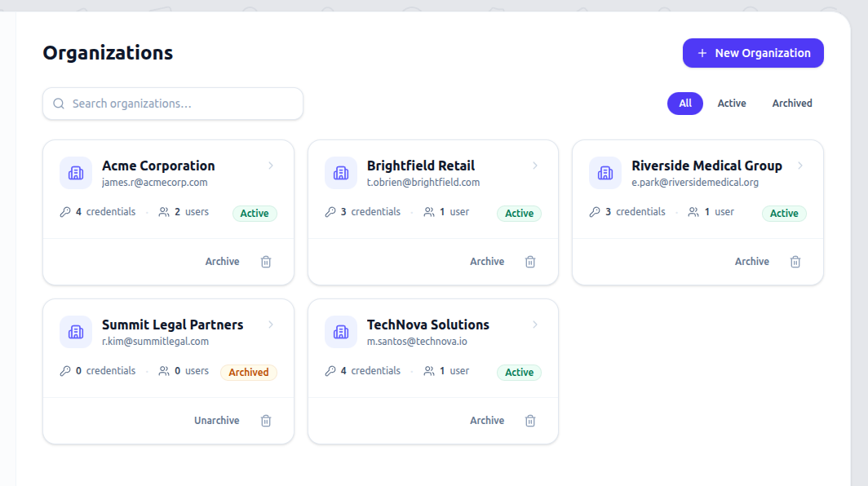The width and height of the screenshot is (868, 486).
Task: Archive the Brightfield Retail organization
Action: tap(487, 262)
